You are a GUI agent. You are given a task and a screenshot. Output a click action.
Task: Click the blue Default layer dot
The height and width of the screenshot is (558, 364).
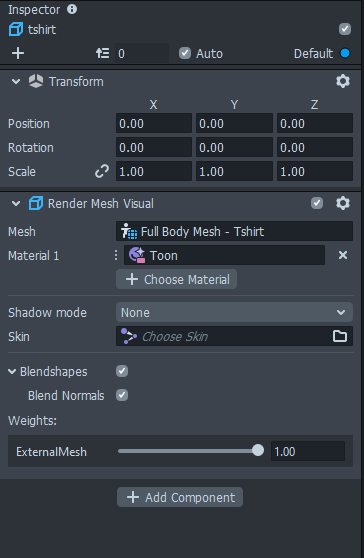(x=345, y=53)
